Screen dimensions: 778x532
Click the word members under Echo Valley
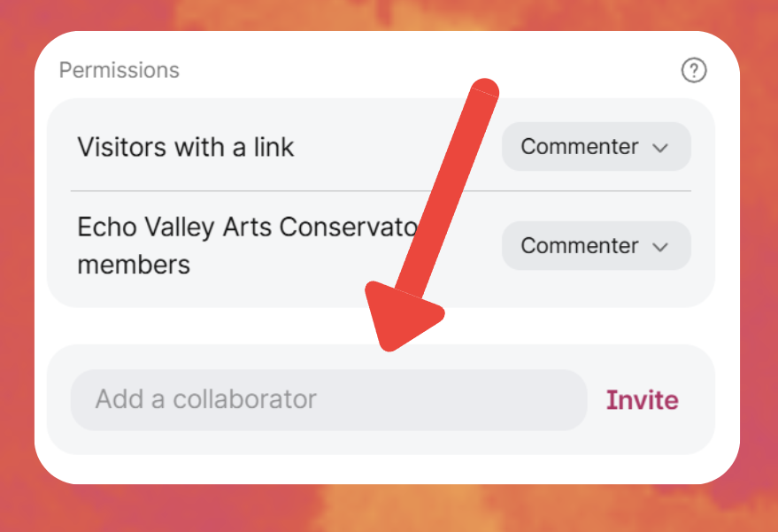134,264
